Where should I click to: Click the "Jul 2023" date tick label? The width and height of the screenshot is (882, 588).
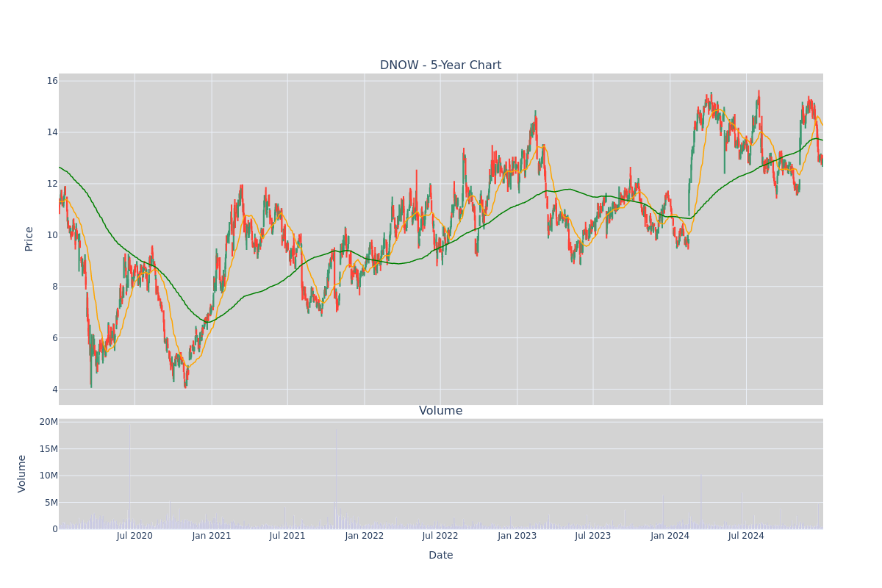tap(593, 536)
